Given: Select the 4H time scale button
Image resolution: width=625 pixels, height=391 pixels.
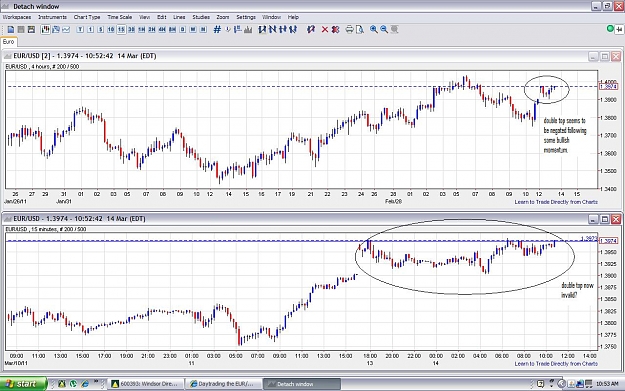Looking at the screenshot, I should click(162, 29).
